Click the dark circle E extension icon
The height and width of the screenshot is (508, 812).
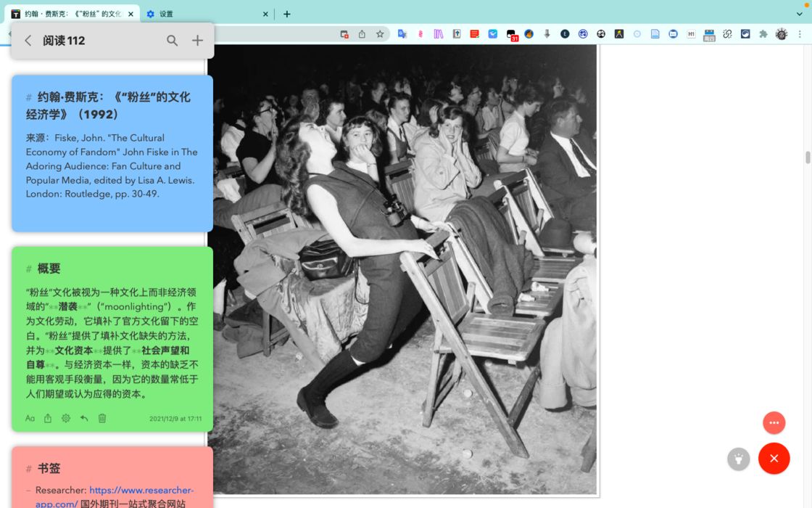(565, 34)
